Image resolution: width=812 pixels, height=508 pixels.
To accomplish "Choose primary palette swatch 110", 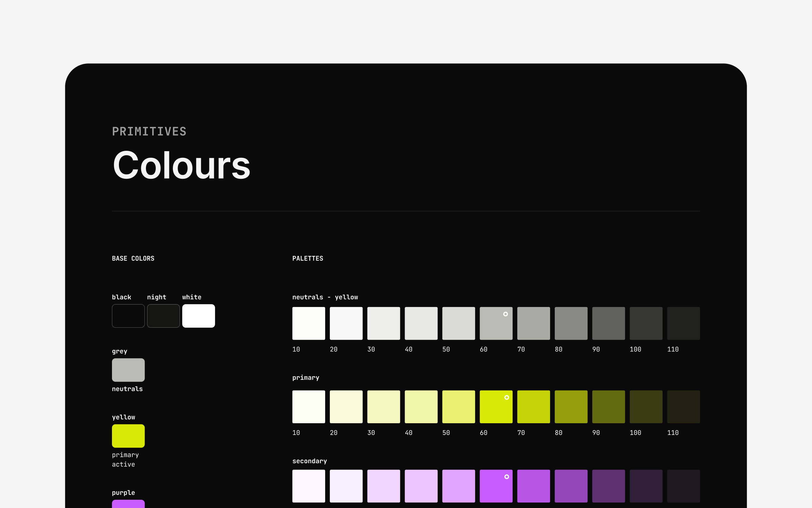I will pos(684,406).
